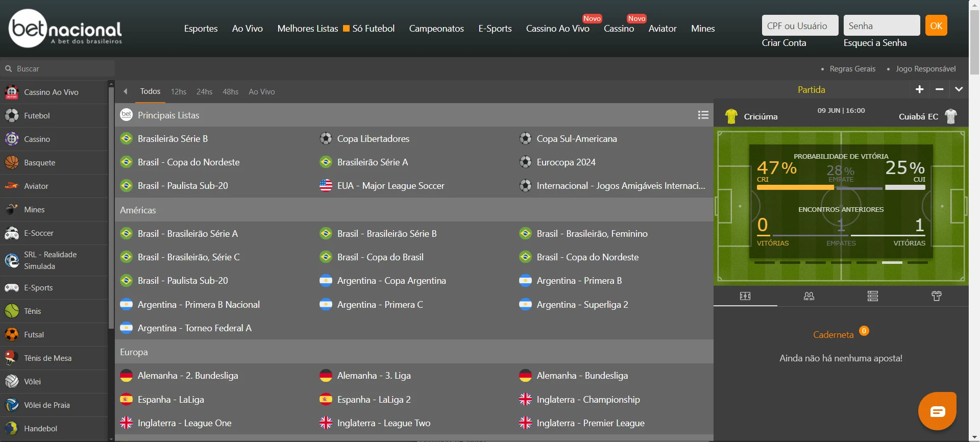Image resolution: width=980 pixels, height=442 pixels.
Task: Select the Todos time filter tab
Action: (150, 91)
